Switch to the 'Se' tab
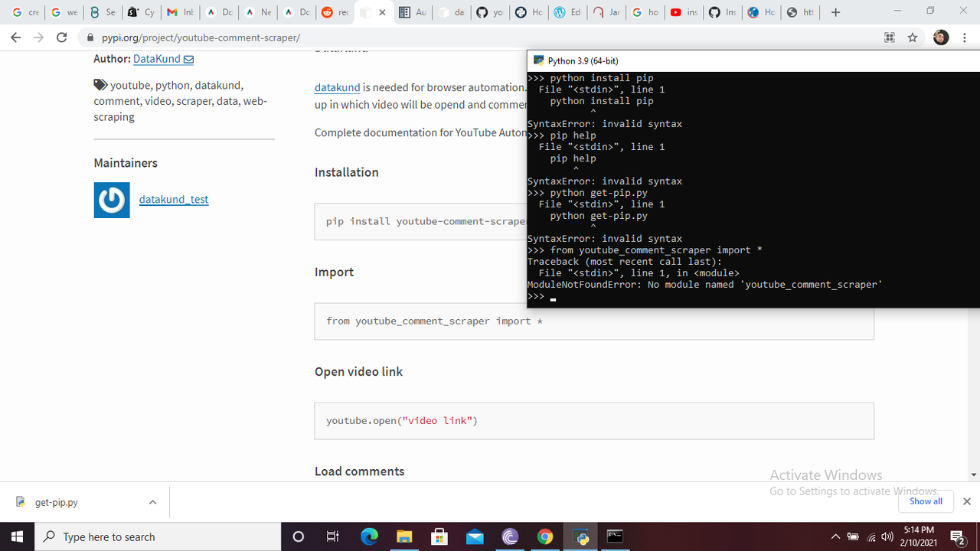The height and width of the screenshot is (551, 980). 103,12
